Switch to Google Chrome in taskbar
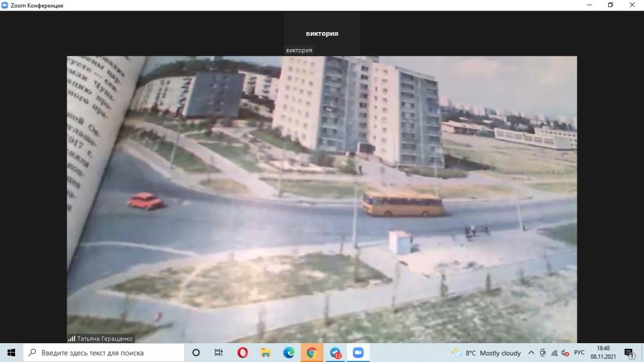Image resolution: width=644 pixels, height=362 pixels. [311, 353]
